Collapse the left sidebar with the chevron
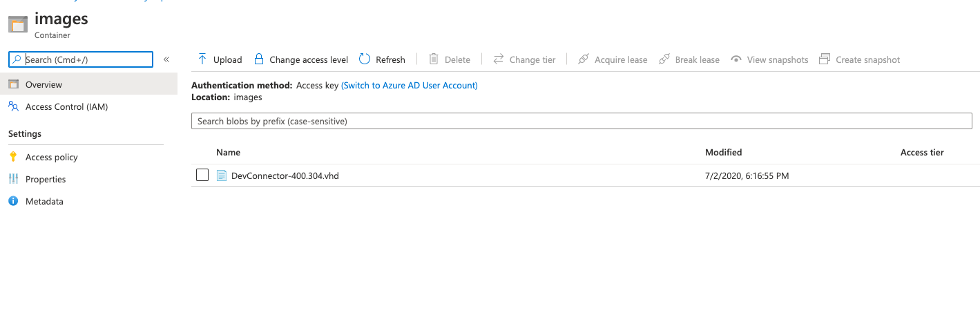 [166, 59]
